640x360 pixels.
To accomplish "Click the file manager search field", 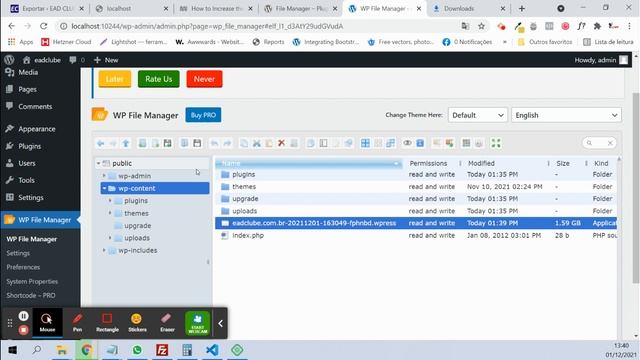I will [599, 143].
